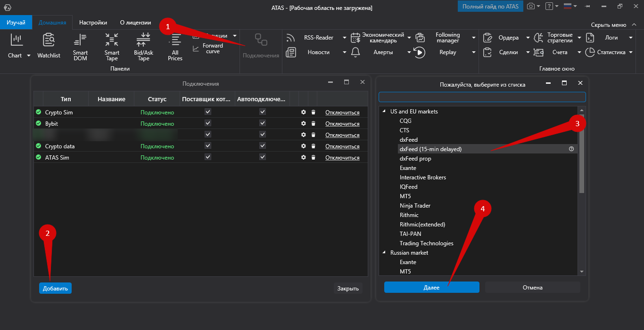Toggle autoconnect checkbox for Crypto Sim
The height and width of the screenshot is (330, 644).
point(263,112)
